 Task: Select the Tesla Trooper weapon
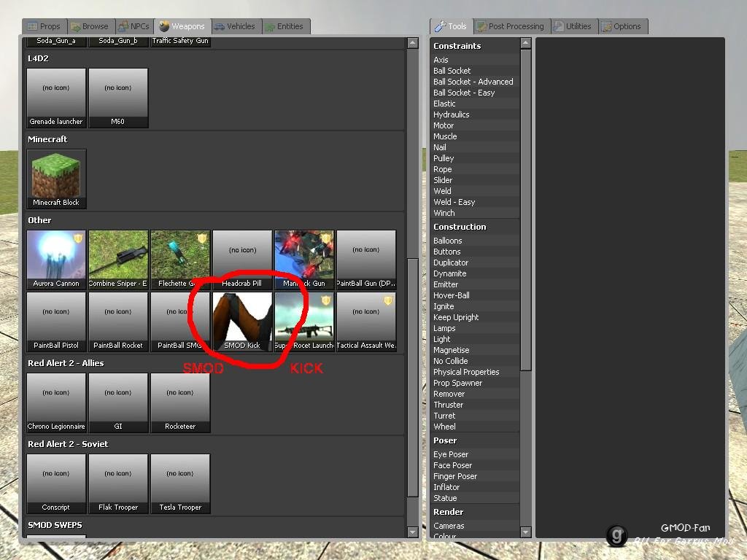(180, 483)
